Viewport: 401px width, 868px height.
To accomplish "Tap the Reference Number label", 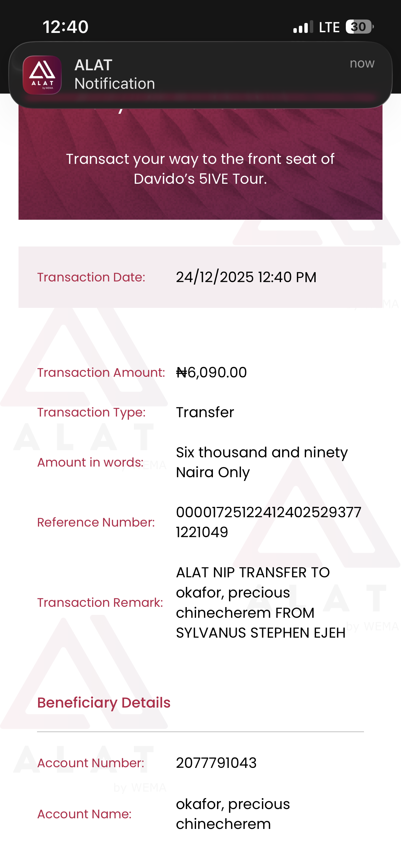I will 96,522.
